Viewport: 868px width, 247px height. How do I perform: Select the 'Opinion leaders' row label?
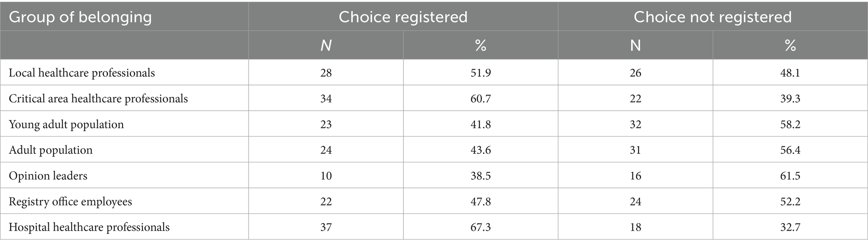pyautogui.click(x=48, y=176)
